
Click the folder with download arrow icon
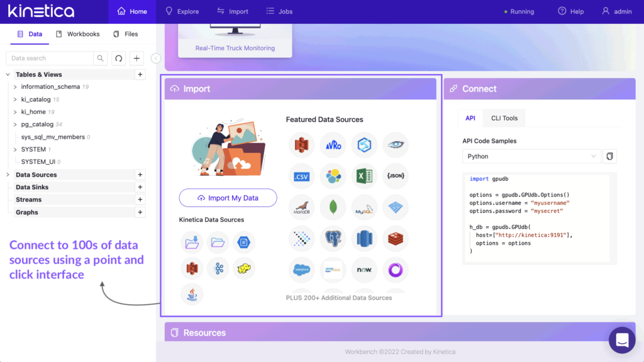coord(192,242)
